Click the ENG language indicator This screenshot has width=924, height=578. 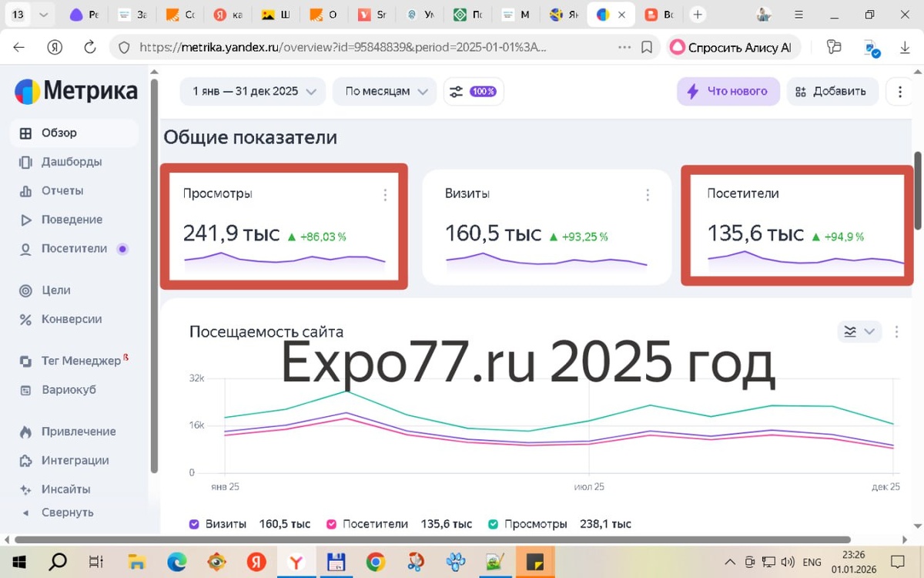point(812,562)
